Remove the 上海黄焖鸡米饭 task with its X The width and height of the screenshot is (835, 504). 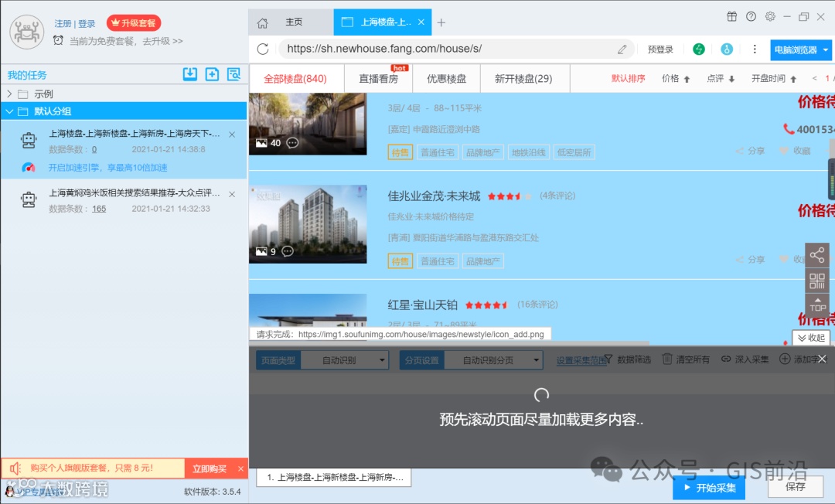(x=232, y=194)
